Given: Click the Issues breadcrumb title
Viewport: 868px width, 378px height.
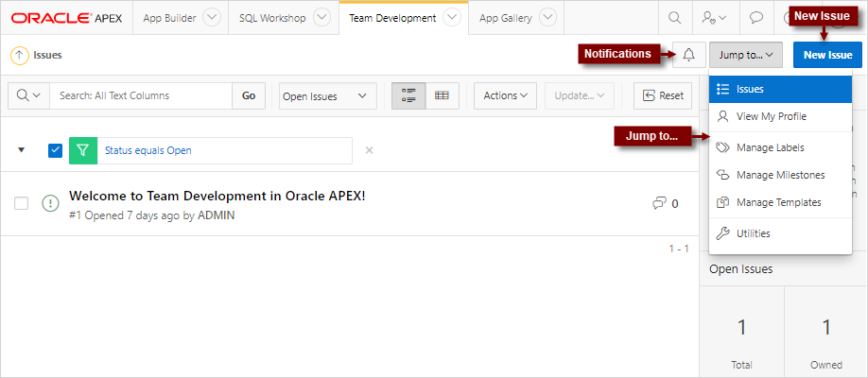Looking at the screenshot, I should click(x=47, y=55).
